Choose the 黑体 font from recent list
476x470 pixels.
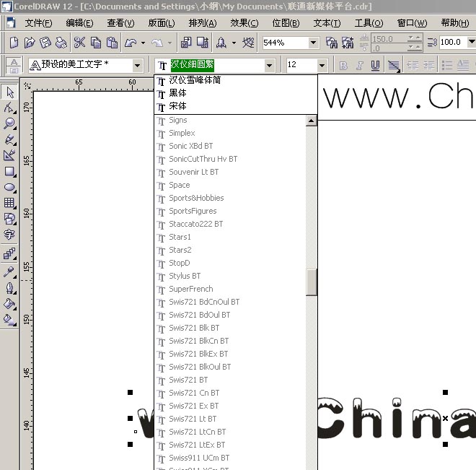click(236, 93)
